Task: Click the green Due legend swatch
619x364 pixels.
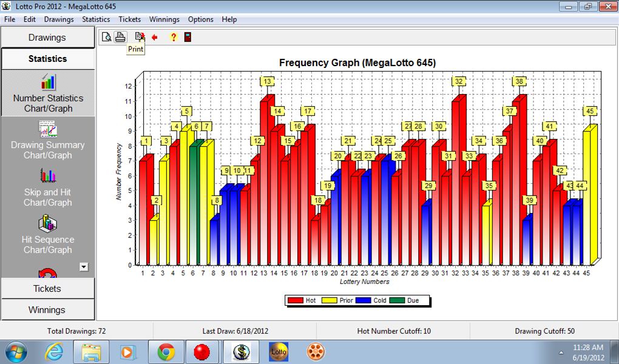Action: click(x=397, y=300)
